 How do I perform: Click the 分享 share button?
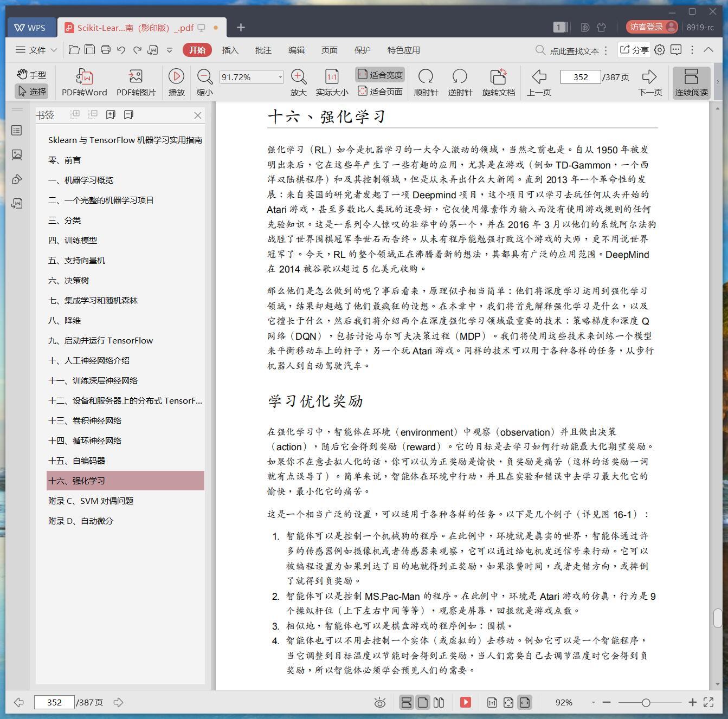[634, 50]
